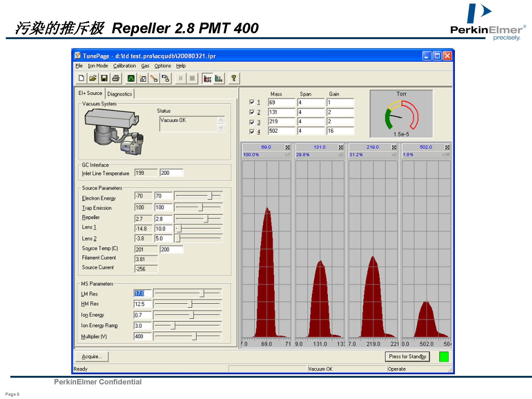Open the Gas menu
The image size is (532, 399).
coord(145,66)
